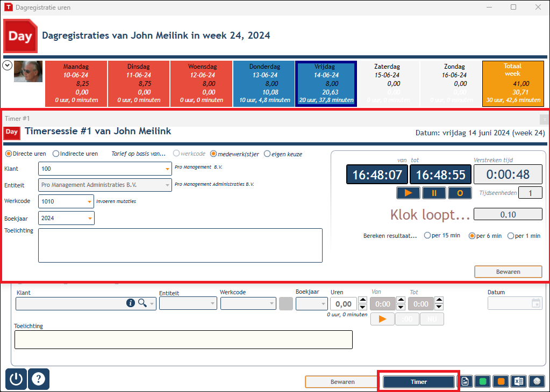550x392 pixels.
Task: Select the eigen keuze tariff option
Action: click(267, 154)
